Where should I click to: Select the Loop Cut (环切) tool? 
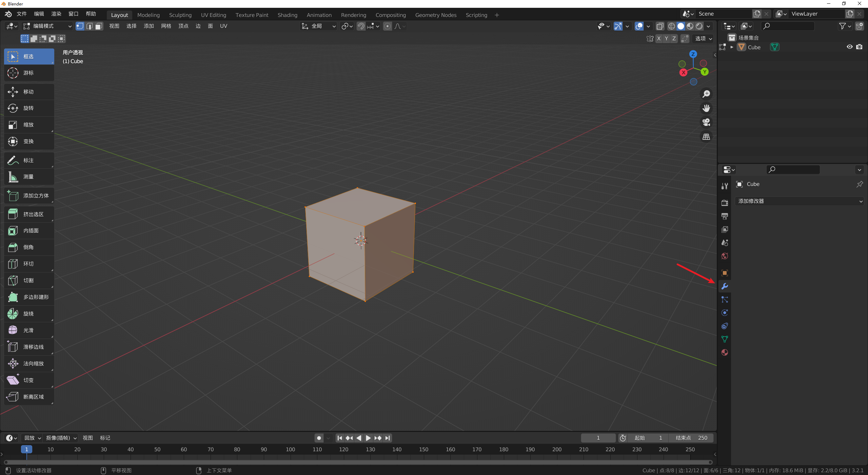[x=28, y=264]
